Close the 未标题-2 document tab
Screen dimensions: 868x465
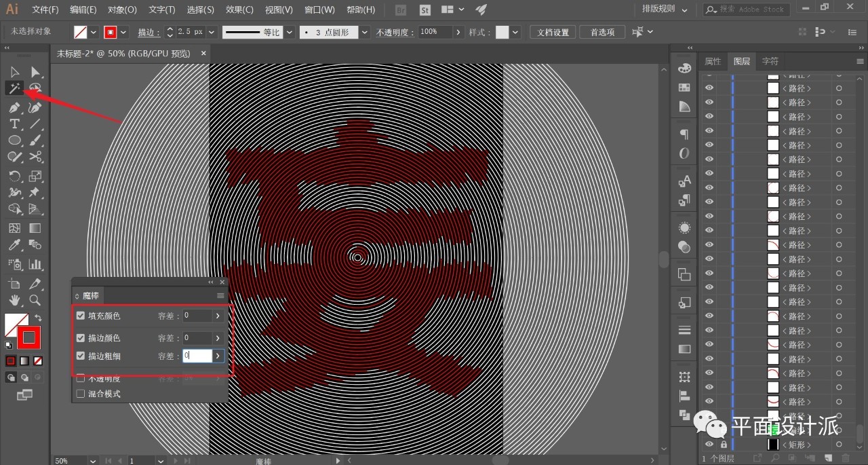[203, 53]
